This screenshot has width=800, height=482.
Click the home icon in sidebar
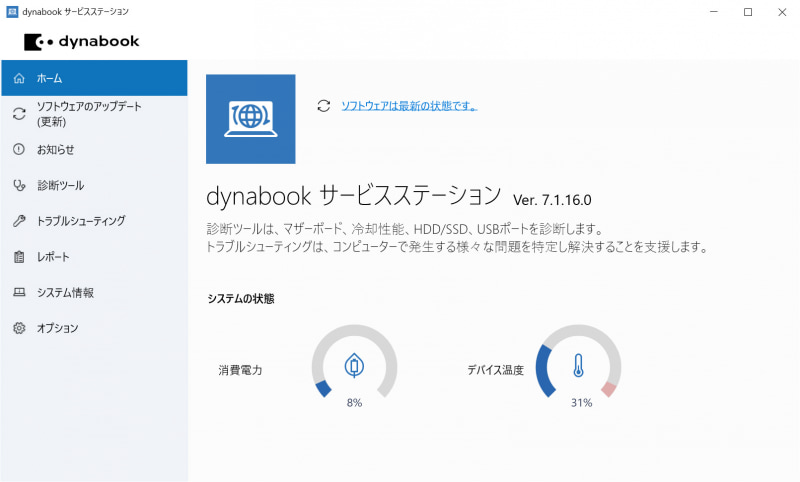pos(19,78)
